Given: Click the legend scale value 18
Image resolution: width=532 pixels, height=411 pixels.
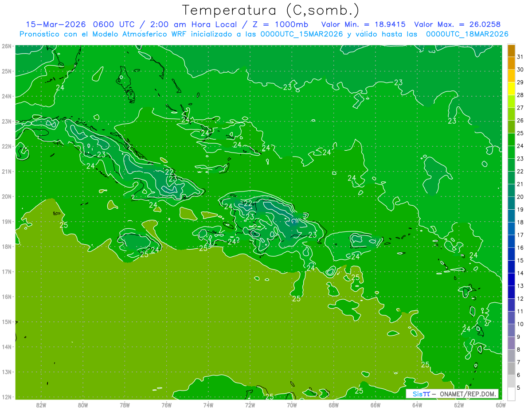Looking at the screenshot, I should 520,222.
